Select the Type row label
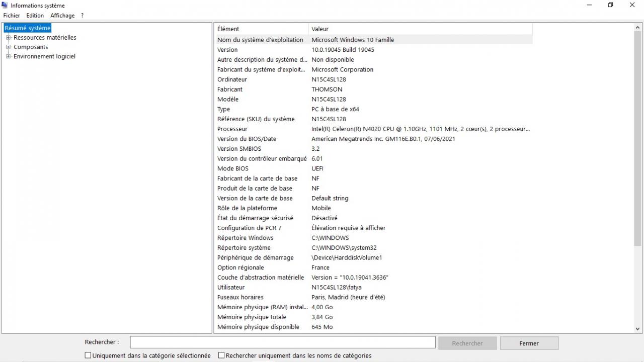This screenshot has height=362, width=644. 224,110
